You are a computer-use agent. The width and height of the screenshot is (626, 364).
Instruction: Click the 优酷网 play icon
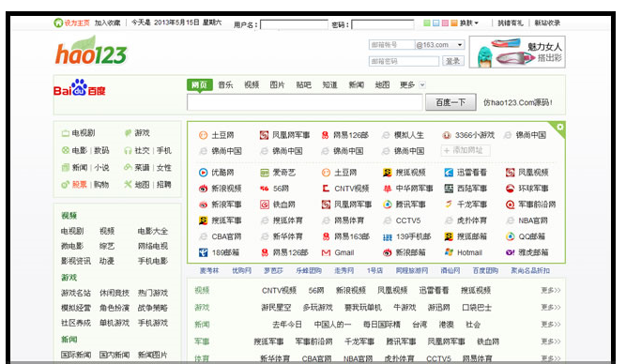[204, 173]
